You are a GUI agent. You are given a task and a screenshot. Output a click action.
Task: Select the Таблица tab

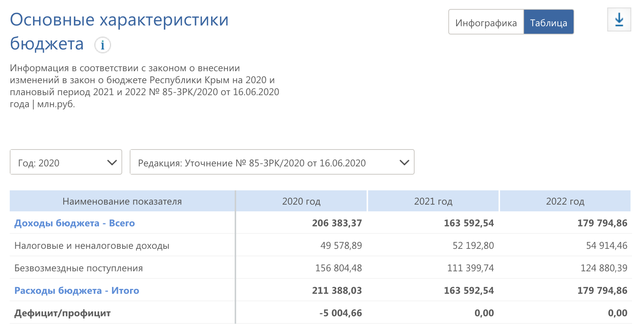pyautogui.click(x=548, y=22)
